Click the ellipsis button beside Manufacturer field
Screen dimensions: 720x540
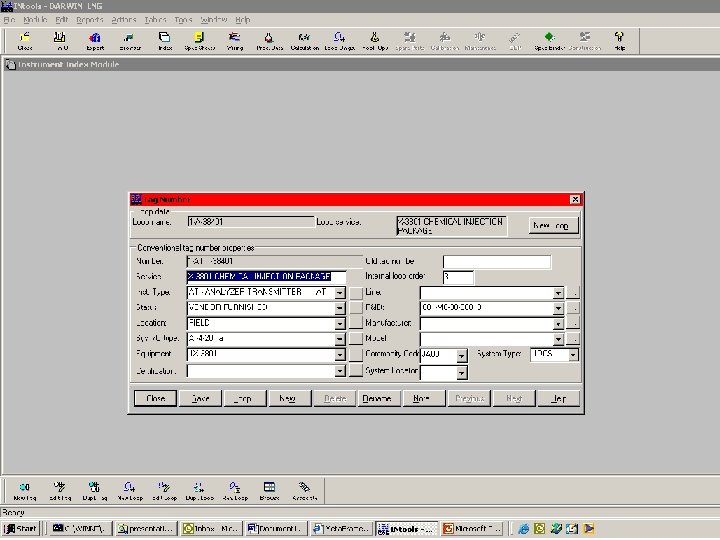pyautogui.click(x=573, y=324)
